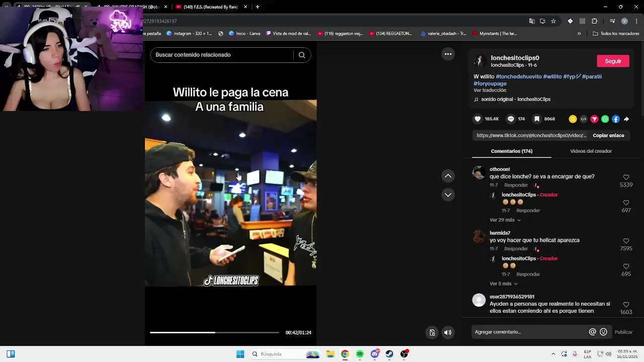Like othooon!'s comment
644x362 pixels.
[626, 177]
